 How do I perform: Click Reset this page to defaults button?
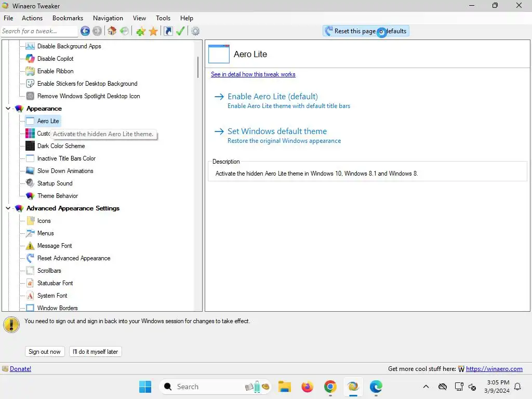pos(366,31)
